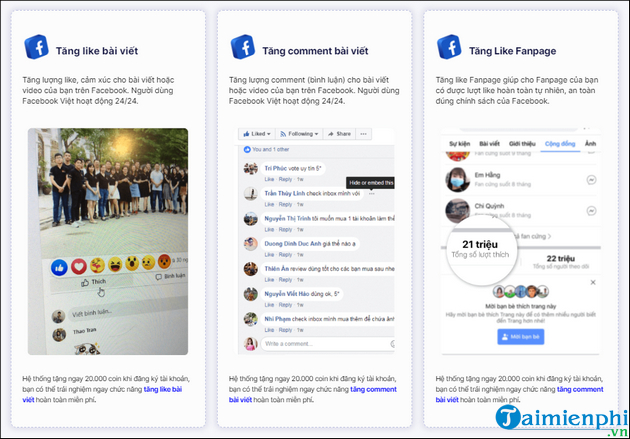Click the Share button in page header
Image resolution: width=630 pixels, height=439 pixels.
[x=340, y=134]
